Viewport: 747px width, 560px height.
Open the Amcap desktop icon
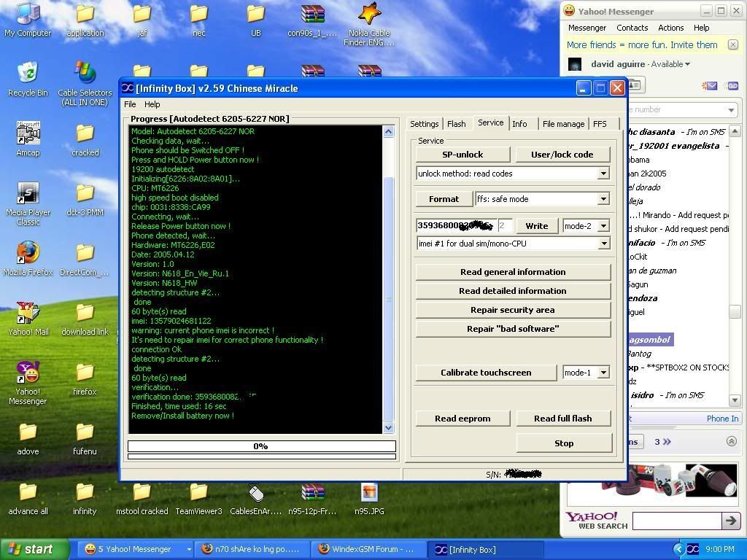28,134
